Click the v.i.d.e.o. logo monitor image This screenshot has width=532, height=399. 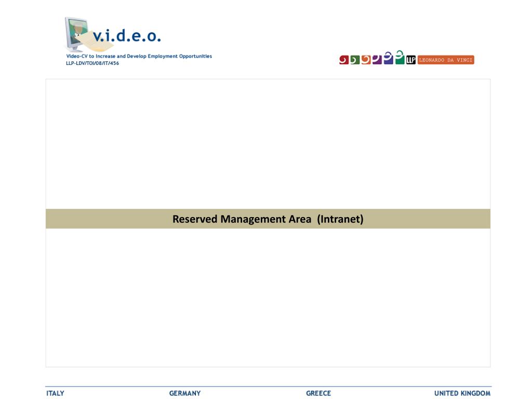tap(78, 34)
